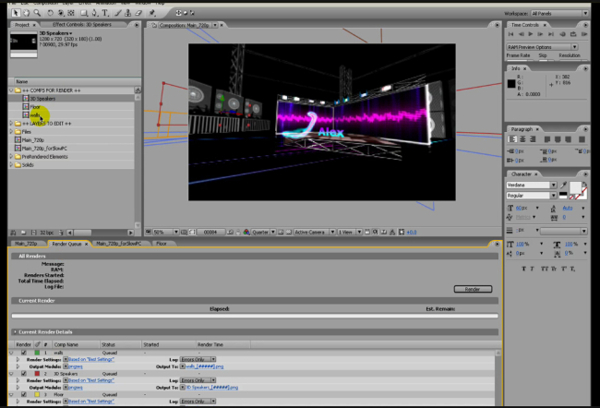
Task: Select the Orbit Camera tool
Action: pyautogui.click(x=60, y=13)
